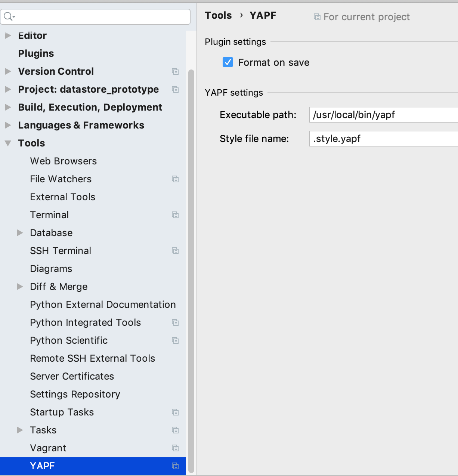Expand the Tasks subsection
The image size is (458, 476).
tap(20, 430)
